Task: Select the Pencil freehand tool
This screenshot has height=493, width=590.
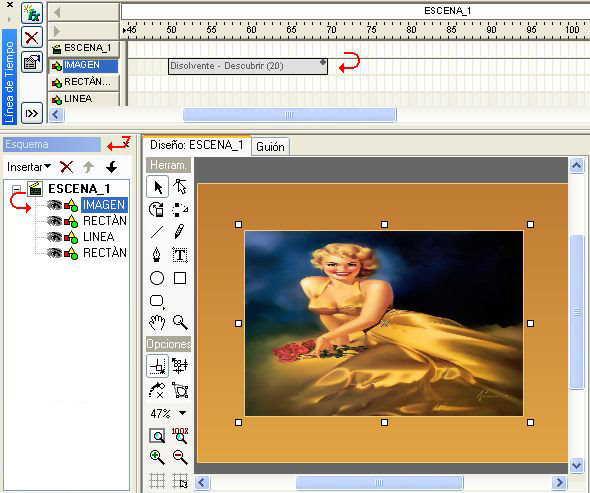Action: (x=180, y=231)
